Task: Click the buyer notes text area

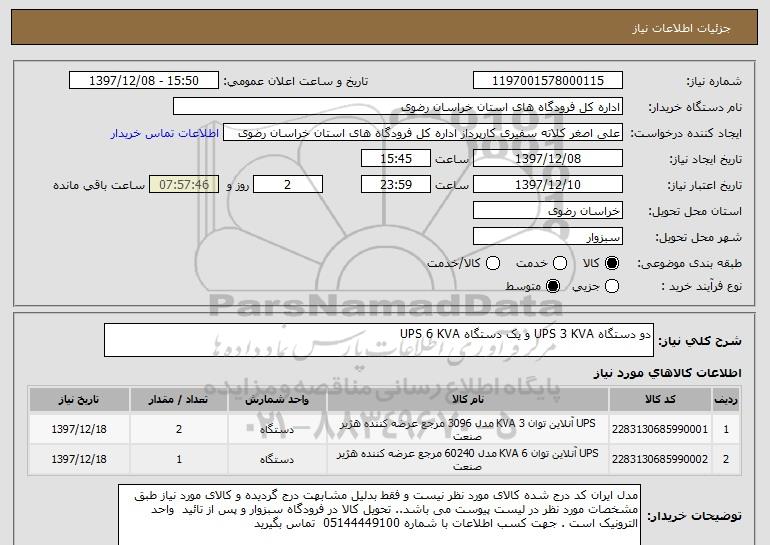Action: pos(379,516)
